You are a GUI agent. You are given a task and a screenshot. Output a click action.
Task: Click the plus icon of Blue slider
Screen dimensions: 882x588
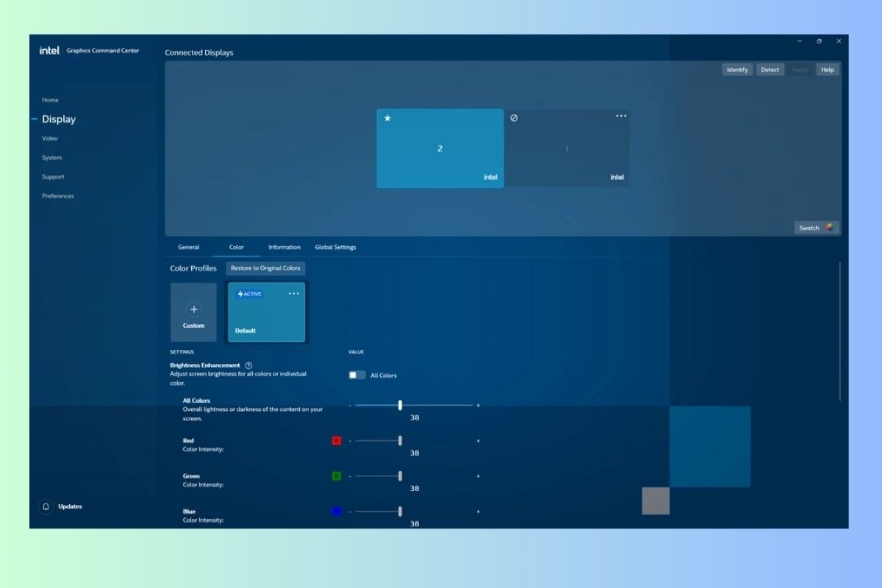tap(478, 512)
